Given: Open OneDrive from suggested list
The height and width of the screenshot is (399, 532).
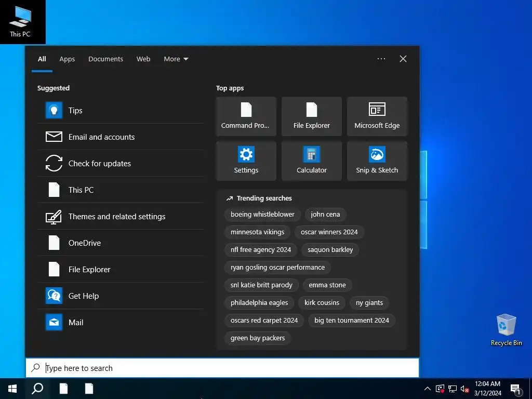Looking at the screenshot, I should 121,243.
